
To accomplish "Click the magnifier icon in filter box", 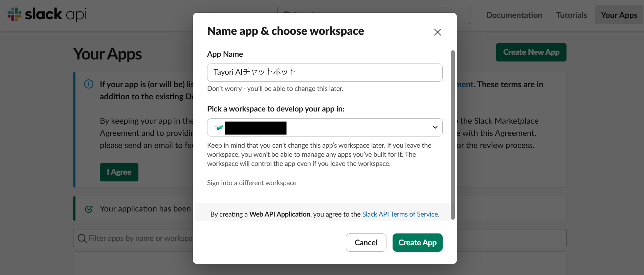I will pyautogui.click(x=82, y=239).
